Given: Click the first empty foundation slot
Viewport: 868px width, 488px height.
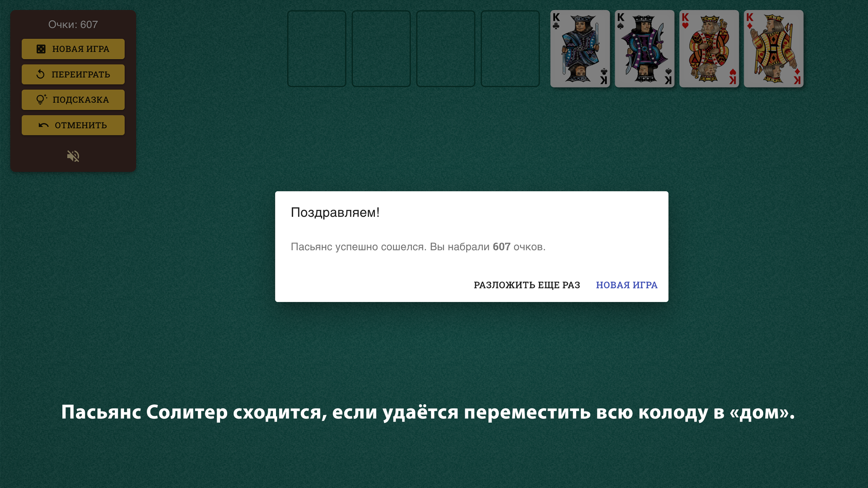Looking at the screenshot, I should (316, 49).
